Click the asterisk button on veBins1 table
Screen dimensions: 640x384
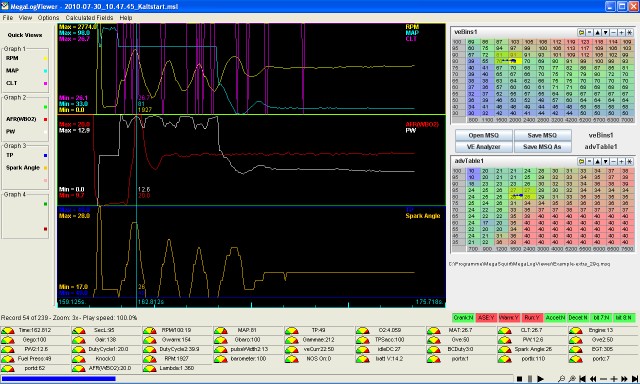629,32
